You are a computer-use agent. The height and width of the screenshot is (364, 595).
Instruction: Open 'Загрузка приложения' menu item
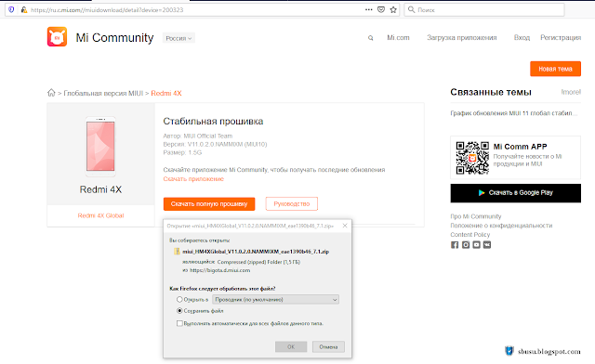click(x=461, y=37)
